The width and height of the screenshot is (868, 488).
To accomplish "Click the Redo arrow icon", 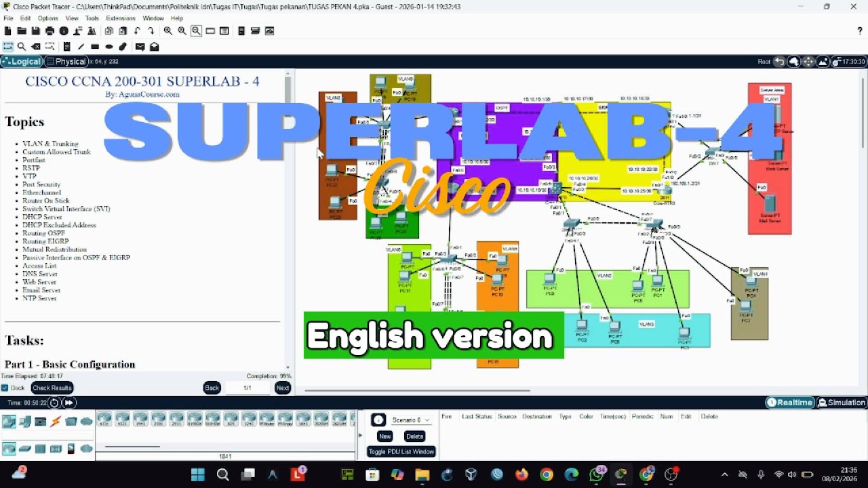I will (151, 31).
